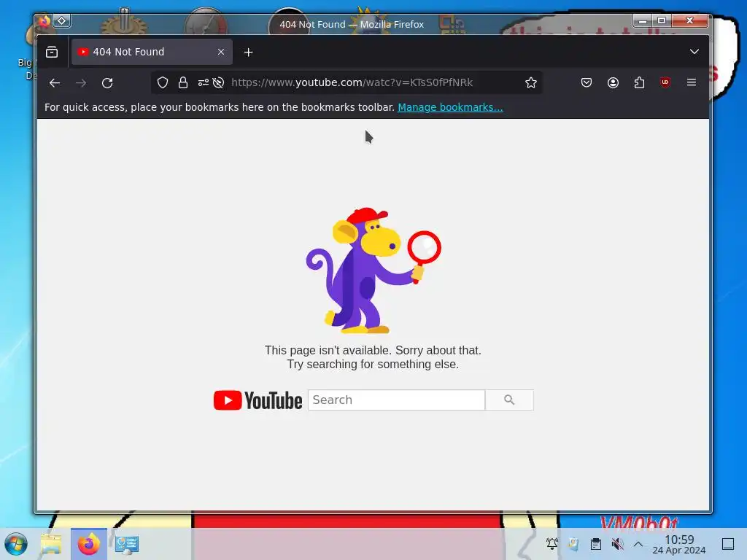Reload the current page

click(x=107, y=83)
